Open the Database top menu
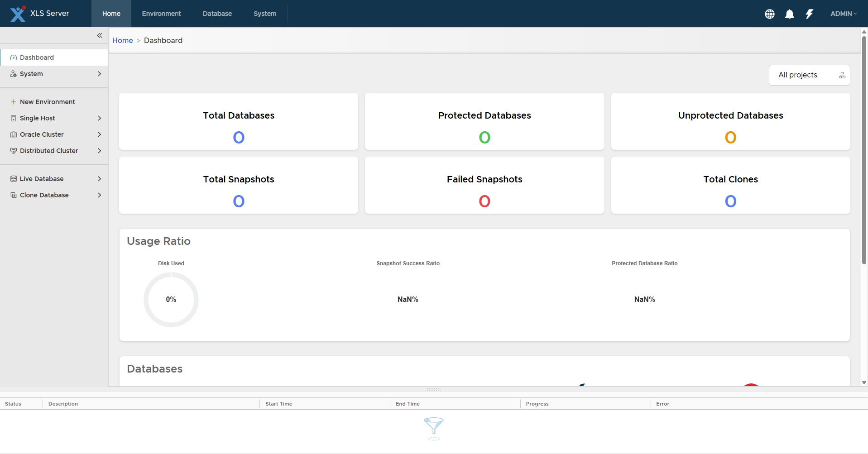This screenshot has width=868, height=454. tap(217, 14)
